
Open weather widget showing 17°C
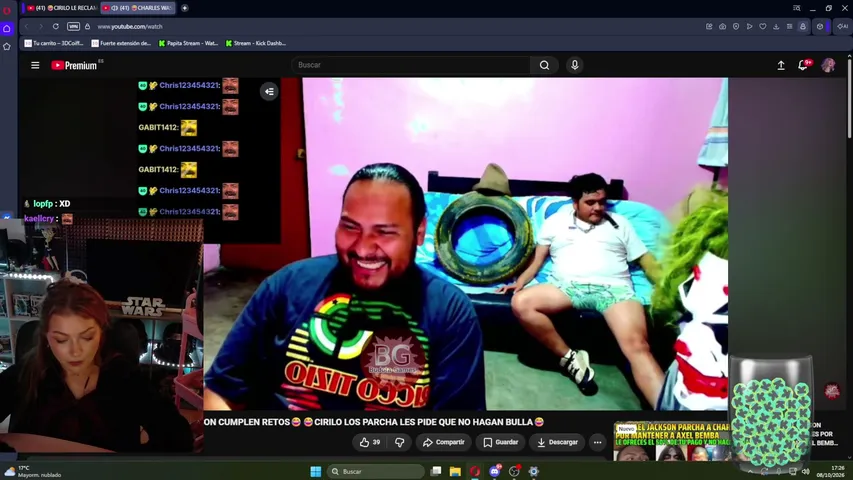(x=33, y=471)
